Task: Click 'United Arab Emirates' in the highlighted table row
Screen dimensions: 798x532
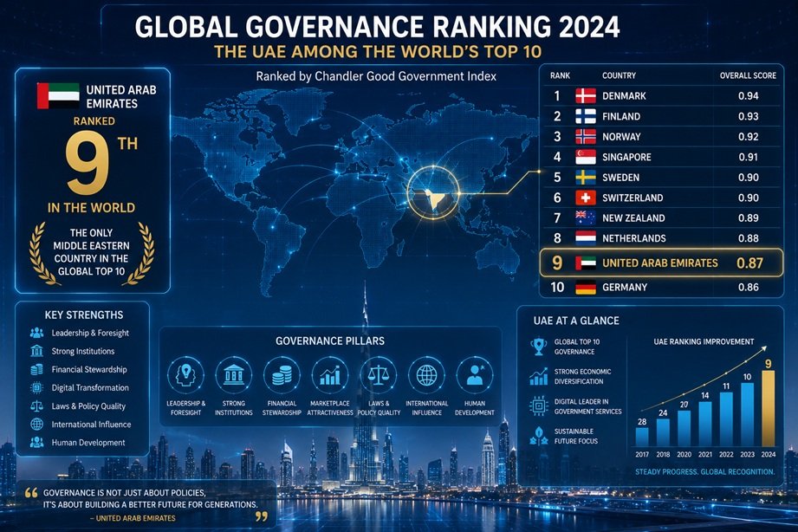Action: (x=660, y=263)
